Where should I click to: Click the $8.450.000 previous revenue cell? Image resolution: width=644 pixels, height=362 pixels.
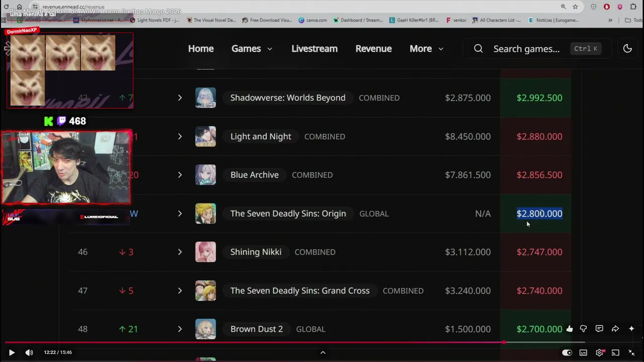[468, 136]
